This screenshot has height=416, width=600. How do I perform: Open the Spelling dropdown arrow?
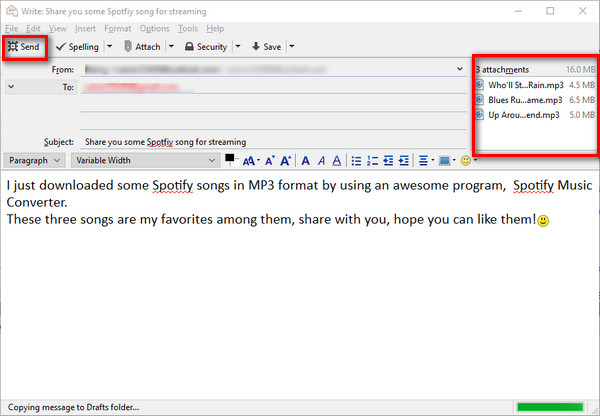[109, 47]
